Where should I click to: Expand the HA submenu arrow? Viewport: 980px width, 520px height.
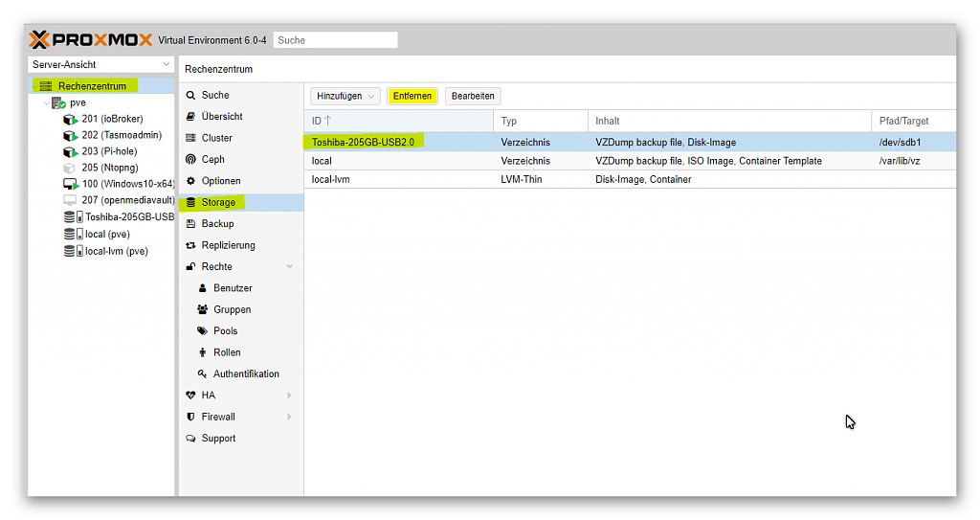coord(289,396)
